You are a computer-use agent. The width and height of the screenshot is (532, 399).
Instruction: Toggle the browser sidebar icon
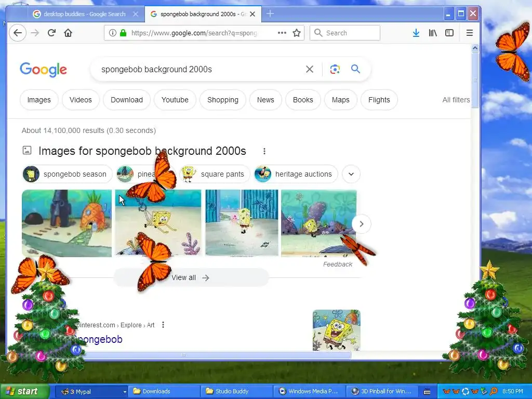449,33
